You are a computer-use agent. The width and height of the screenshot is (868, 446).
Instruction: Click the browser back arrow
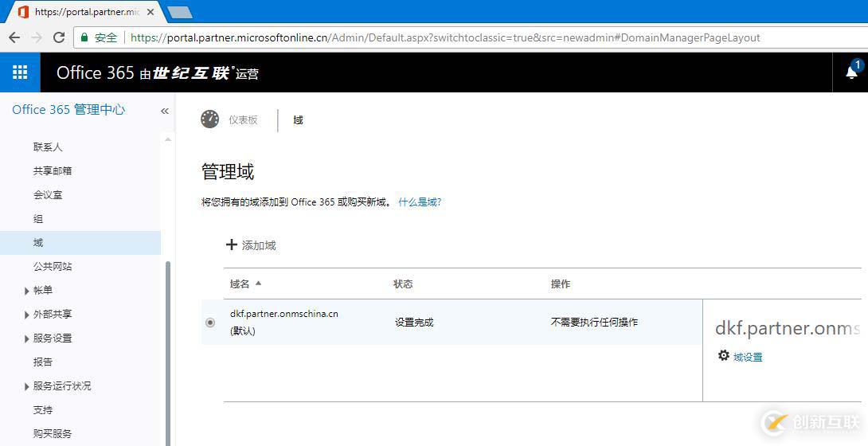[x=14, y=37]
